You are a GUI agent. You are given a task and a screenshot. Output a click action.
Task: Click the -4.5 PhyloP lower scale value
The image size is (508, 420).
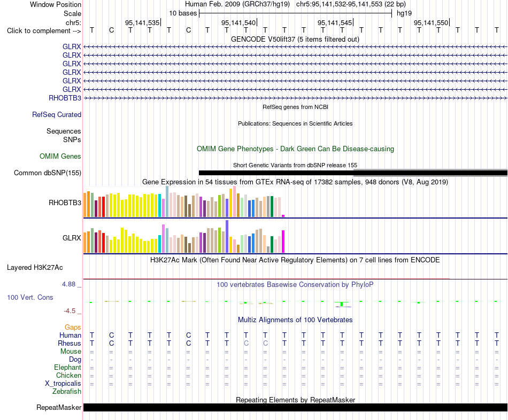(x=70, y=311)
